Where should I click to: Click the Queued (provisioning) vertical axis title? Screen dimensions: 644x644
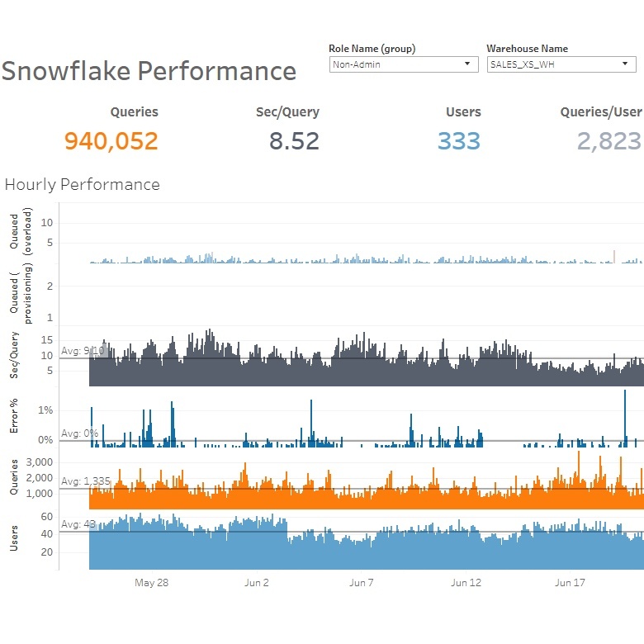click(x=21, y=292)
